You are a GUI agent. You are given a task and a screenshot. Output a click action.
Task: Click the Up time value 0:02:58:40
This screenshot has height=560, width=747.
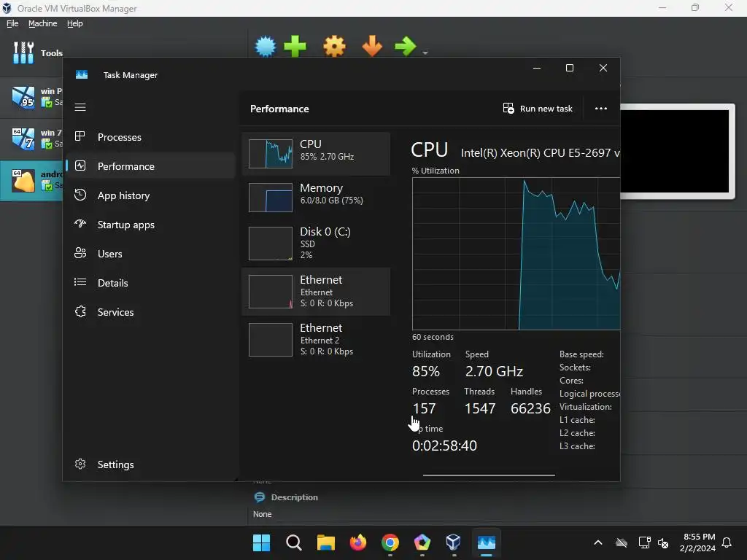[444, 446]
